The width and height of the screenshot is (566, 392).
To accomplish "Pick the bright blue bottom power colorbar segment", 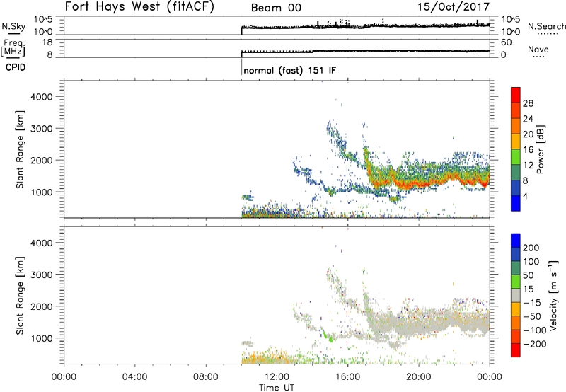I will point(516,203).
